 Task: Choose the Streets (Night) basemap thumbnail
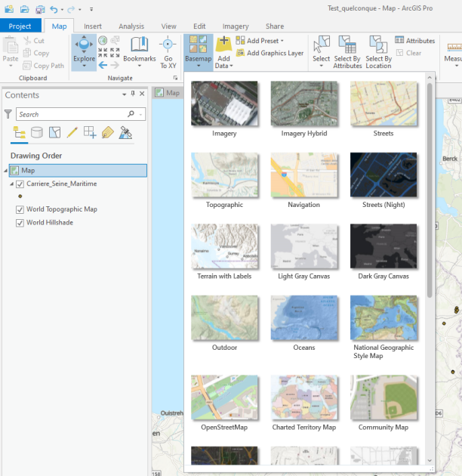383,175
